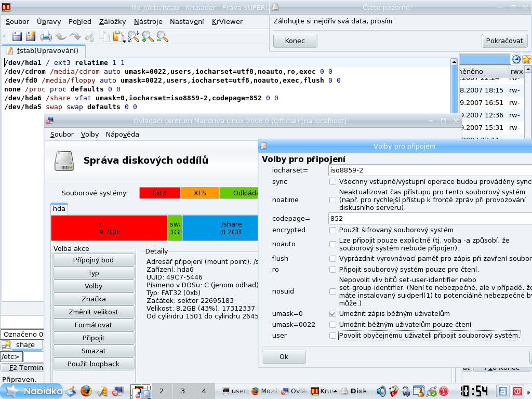Screen dimensions: 532x399
Task: Click the iocharset= input field
Action: click(430, 170)
